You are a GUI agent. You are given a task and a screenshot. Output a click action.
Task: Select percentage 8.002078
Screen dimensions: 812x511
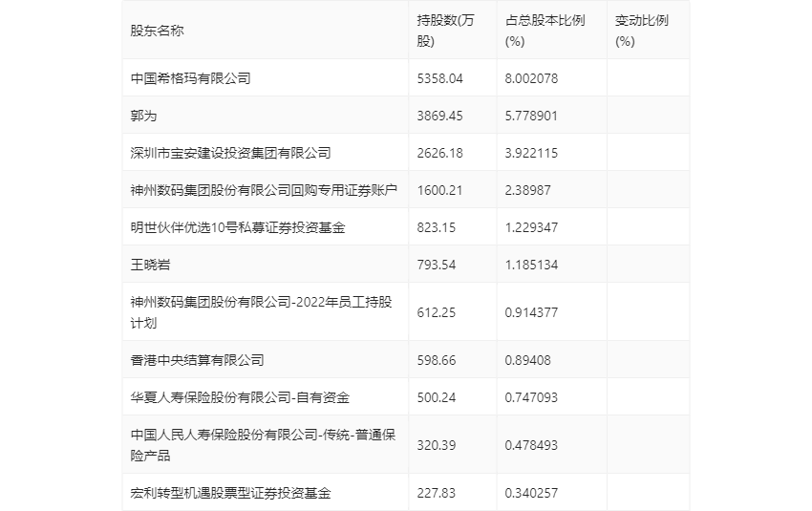click(x=531, y=78)
